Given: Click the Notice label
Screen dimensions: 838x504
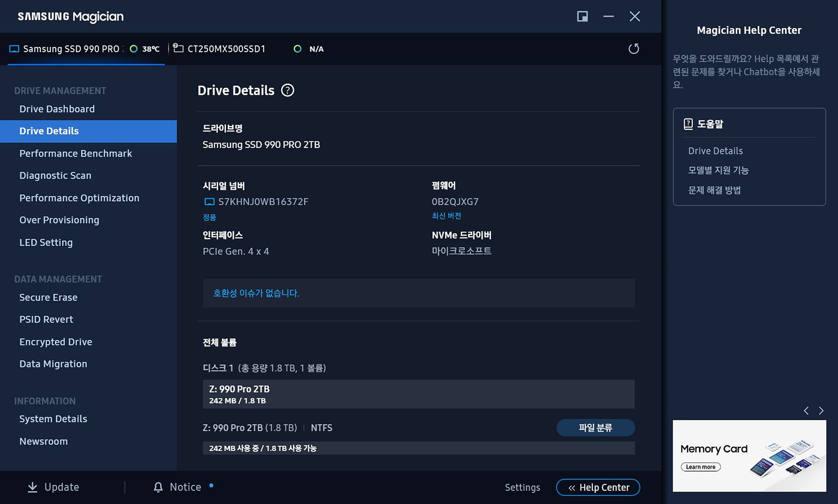Looking at the screenshot, I should [x=185, y=487].
